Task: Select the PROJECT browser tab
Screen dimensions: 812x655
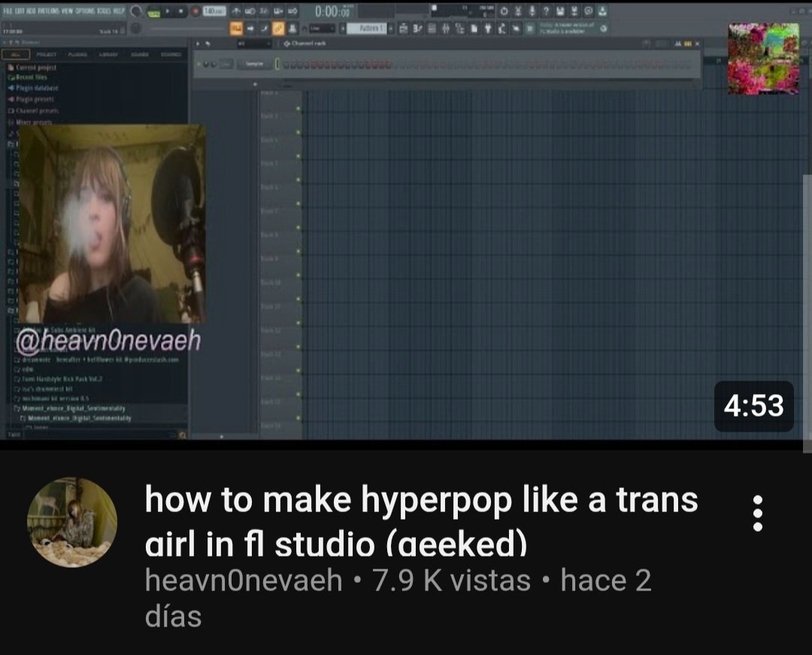Action: (47, 54)
